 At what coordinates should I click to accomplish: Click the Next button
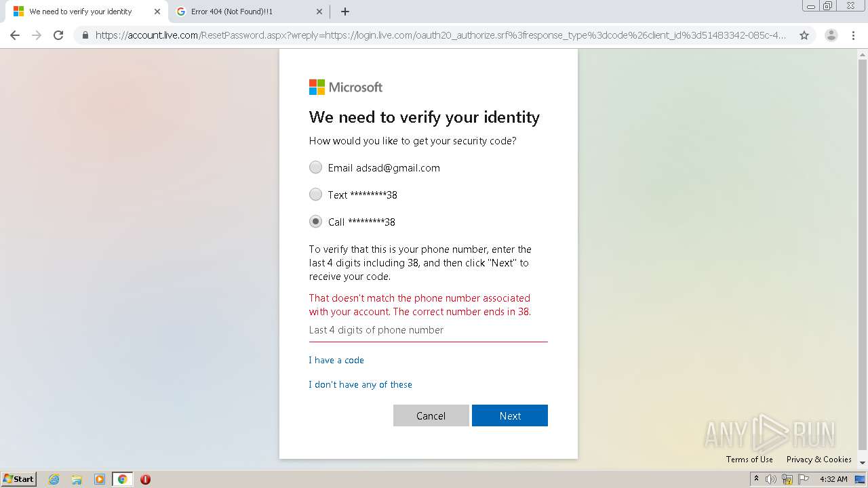tap(510, 415)
